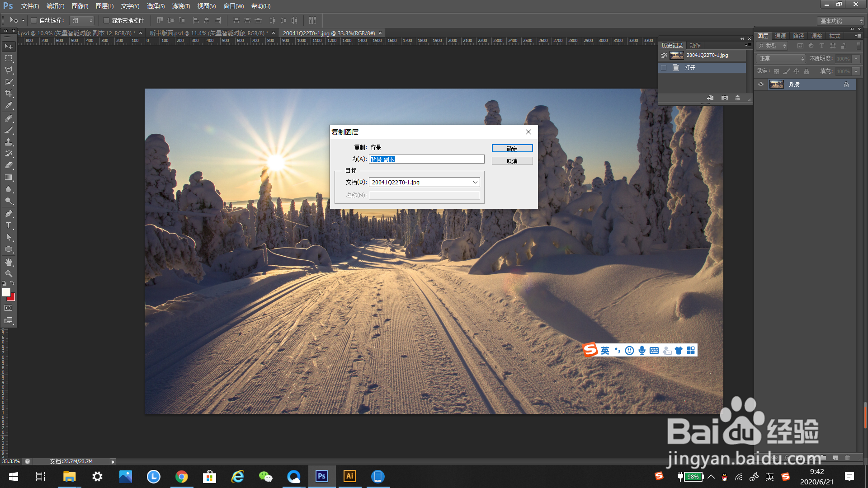Click the history panel trash icon
Screen dimensions: 868x488
coord(738,98)
